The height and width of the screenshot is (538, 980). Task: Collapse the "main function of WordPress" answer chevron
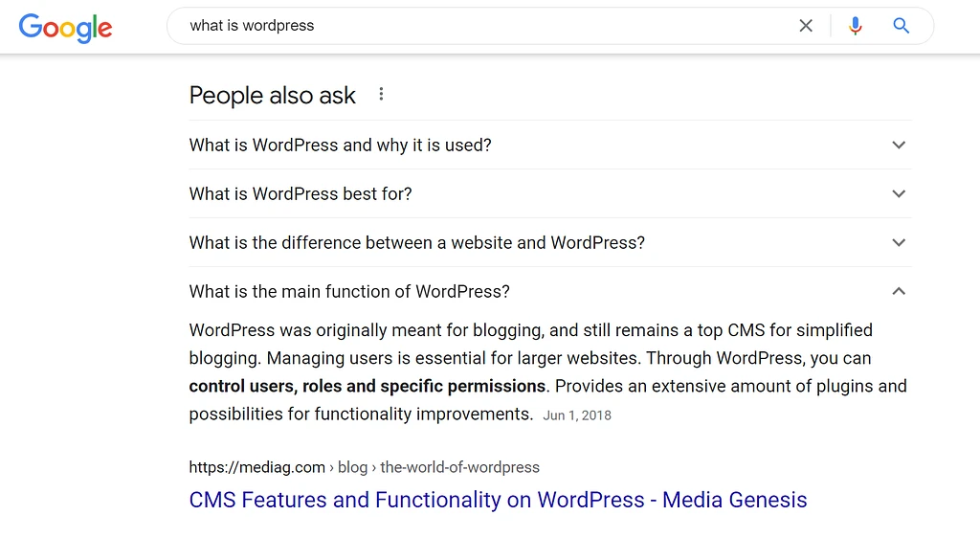pos(898,292)
